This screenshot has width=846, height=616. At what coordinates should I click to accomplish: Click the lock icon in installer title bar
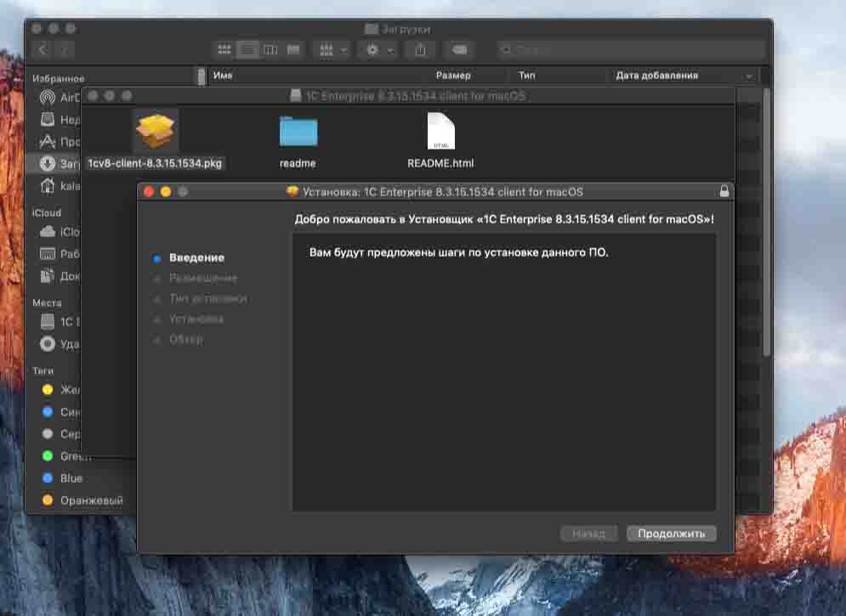pos(724,191)
